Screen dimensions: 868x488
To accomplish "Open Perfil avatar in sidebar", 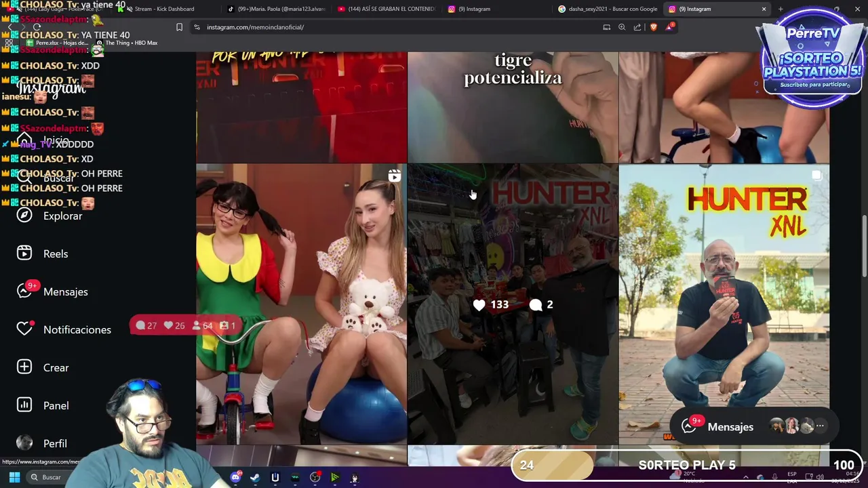I will coord(24,443).
